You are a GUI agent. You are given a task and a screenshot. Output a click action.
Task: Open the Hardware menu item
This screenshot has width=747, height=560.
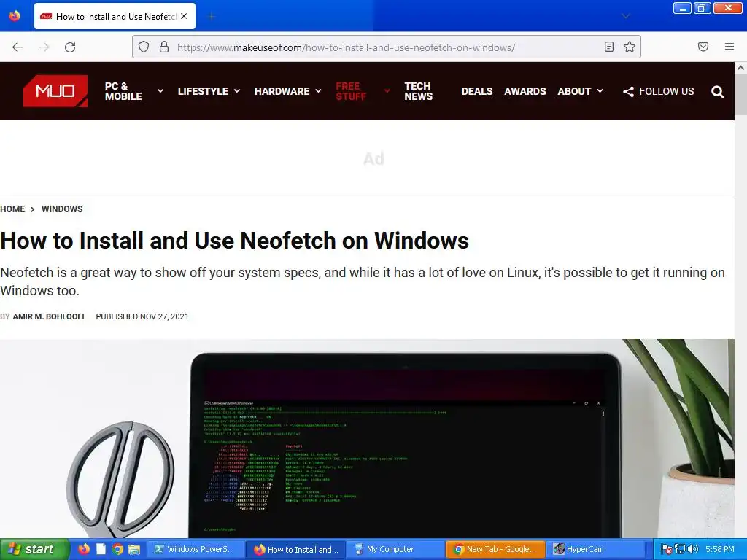282,91
